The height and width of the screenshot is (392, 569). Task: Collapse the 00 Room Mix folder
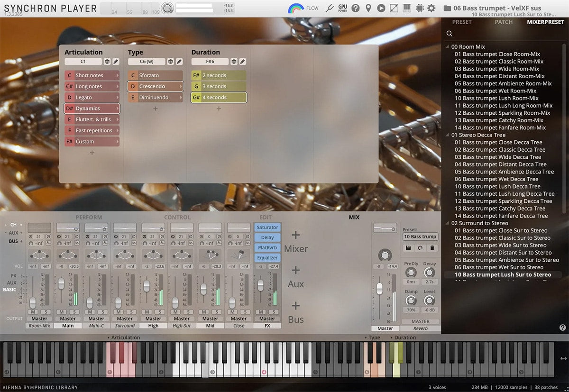(x=448, y=47)
